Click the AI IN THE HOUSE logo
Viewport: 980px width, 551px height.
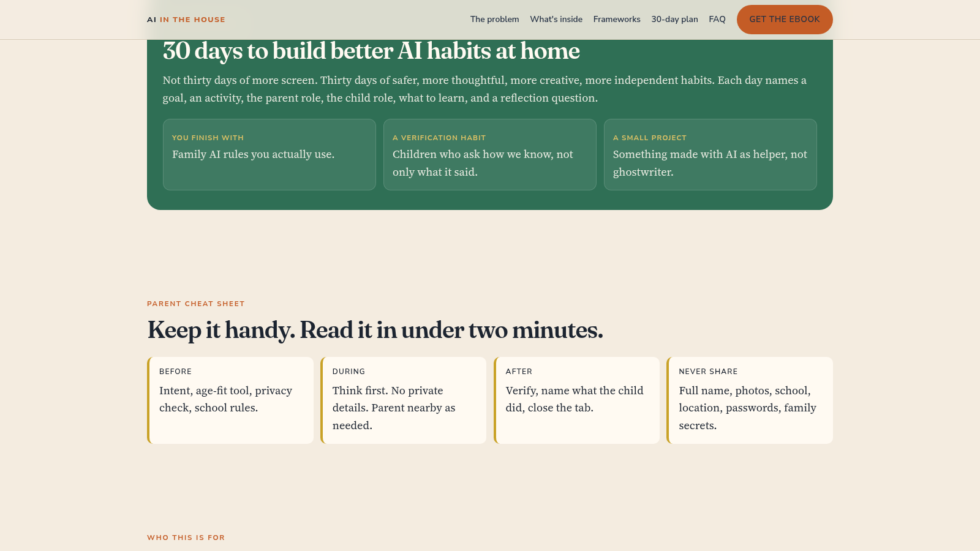point(186,20)
